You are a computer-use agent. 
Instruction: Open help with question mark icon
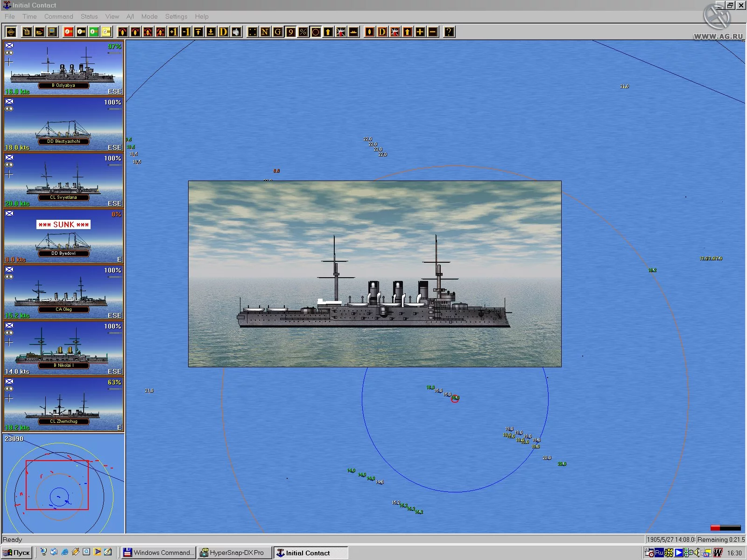449,32
